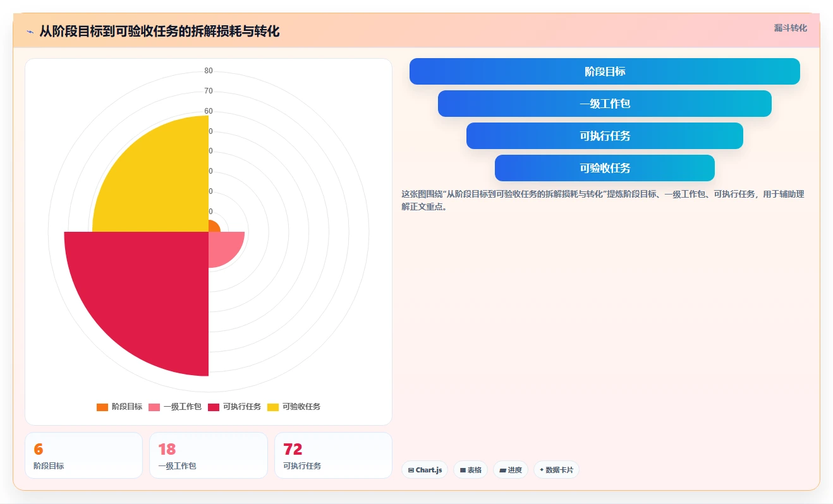Click the 一级工作包 funnel bar
This screenshot has height=504, width=833.
point(604,104)
